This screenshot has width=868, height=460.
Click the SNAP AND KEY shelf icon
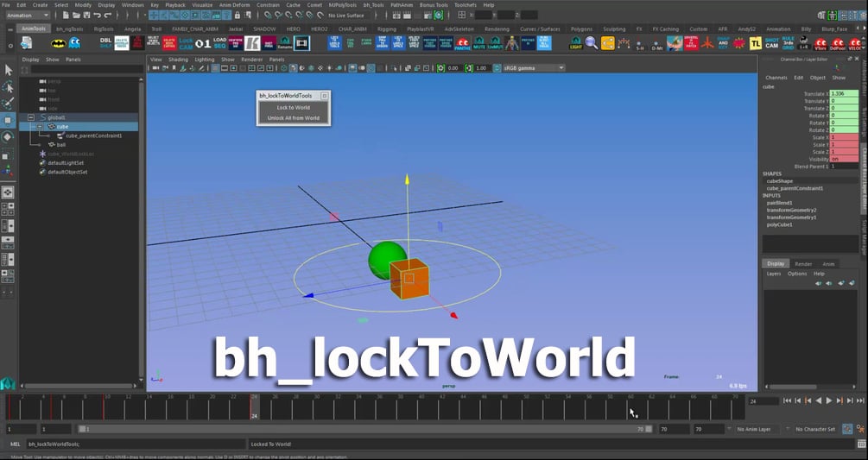pos(723,43)
